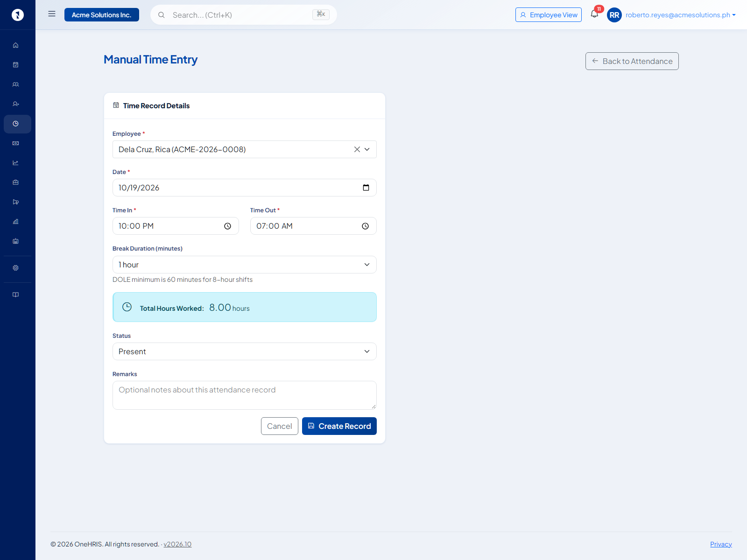Open the Time In clock picker
Image resolution: width=747 pixels, height=560 pixels.
[x=227, y=226]
